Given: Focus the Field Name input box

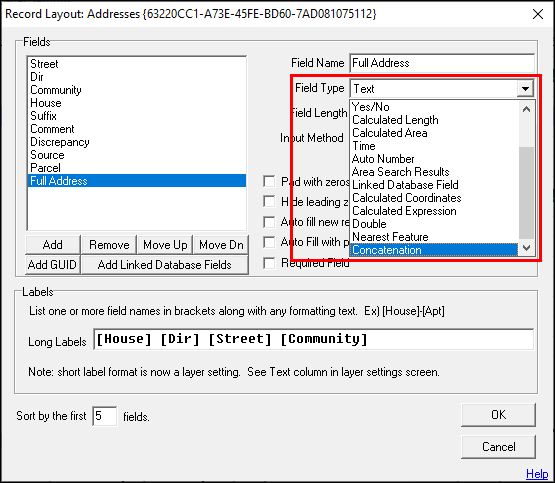Looking at the screenshot, I should pos(442,63).
